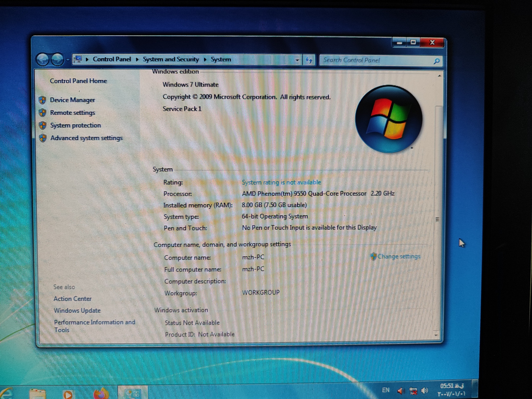Select the Control Panel System taskbar button
The height and width of the screenshot is (399, 532).
click(133, 393)
